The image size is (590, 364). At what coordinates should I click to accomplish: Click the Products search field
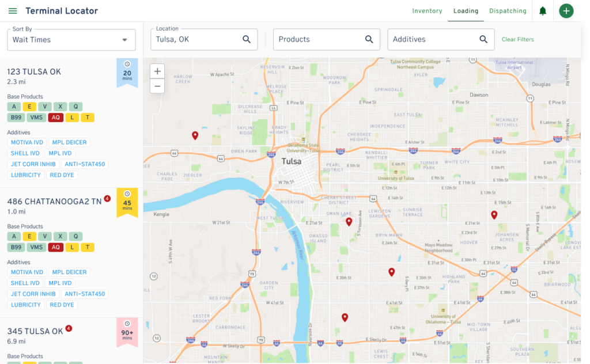click(326, 39)
